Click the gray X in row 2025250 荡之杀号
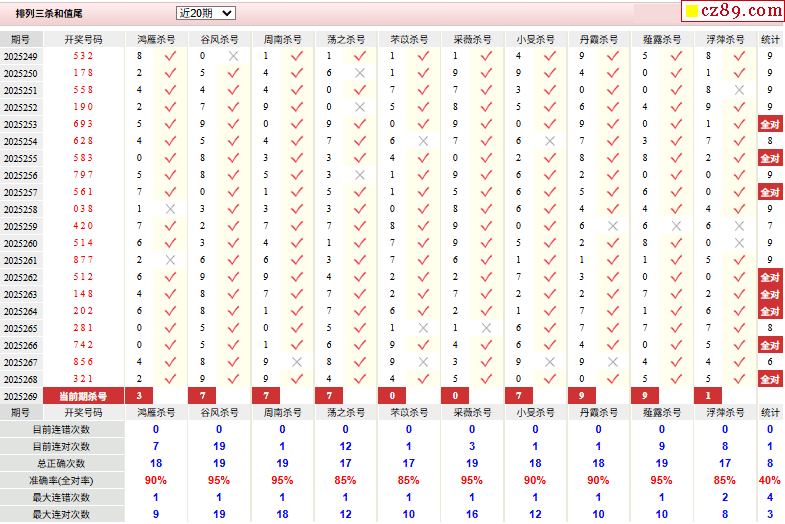 (359, 73)
